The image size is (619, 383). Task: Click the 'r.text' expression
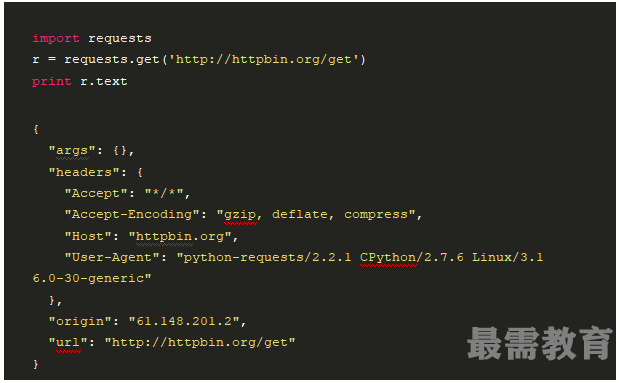coord(104,81)
